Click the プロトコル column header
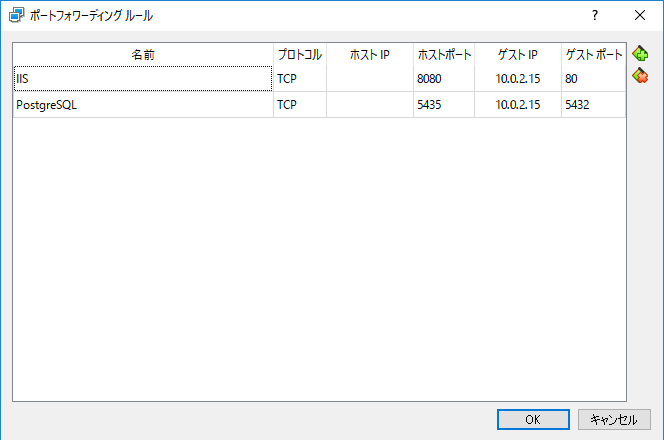Screen dimensions: 664x440 pyautogui.click(x=299, y=55)
